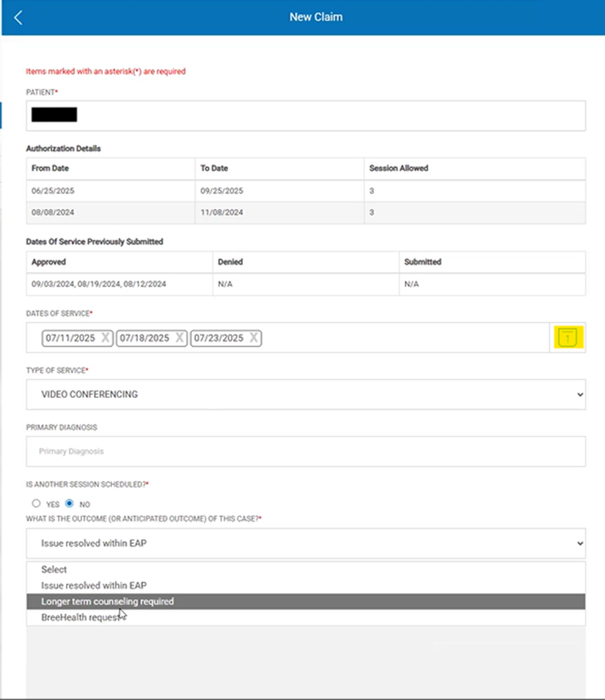The width and height of the screenshot is (605, 700).
Task: Click the 'New Claim' header title
Action: [x=315, y=17]
